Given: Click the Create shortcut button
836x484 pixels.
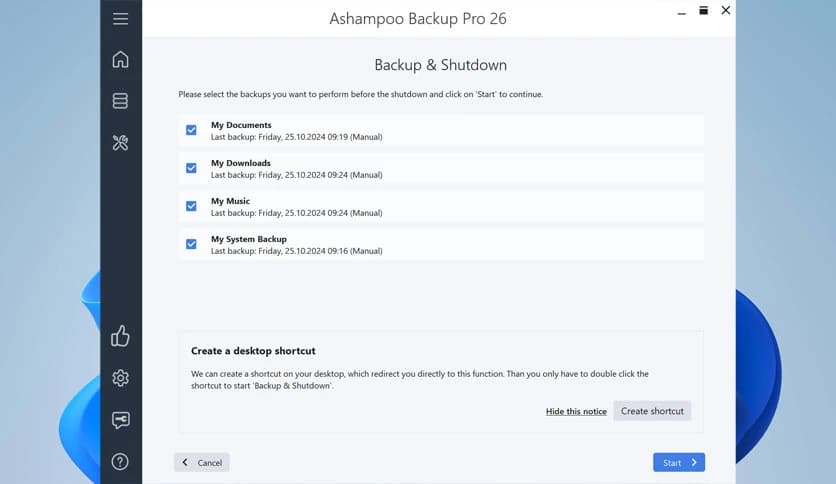Looking at the screenshot, I should [652, 411].
